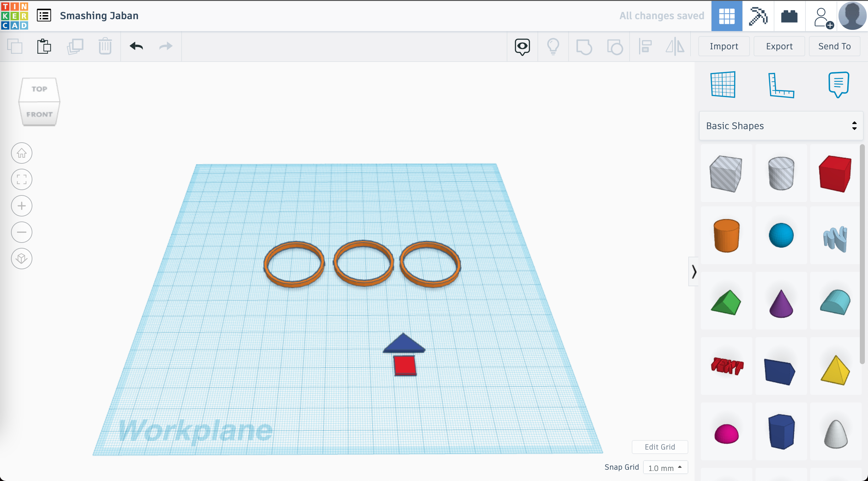Viewport: 868px width, 481px height.
Task: Click the Edit Grid button
Action: point(659,447)
